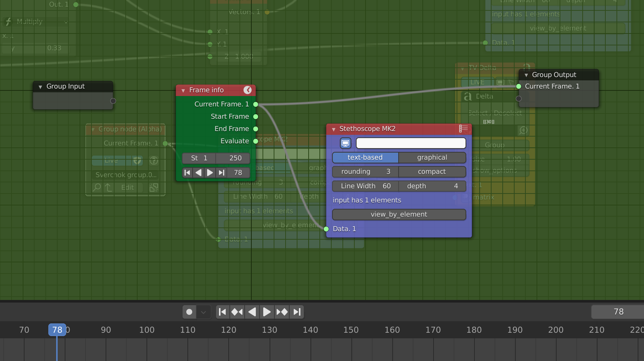Screen dimensions: 644x361
Task: Click frame 200 label on timeline ruler
Action: [x=556, y=330]
